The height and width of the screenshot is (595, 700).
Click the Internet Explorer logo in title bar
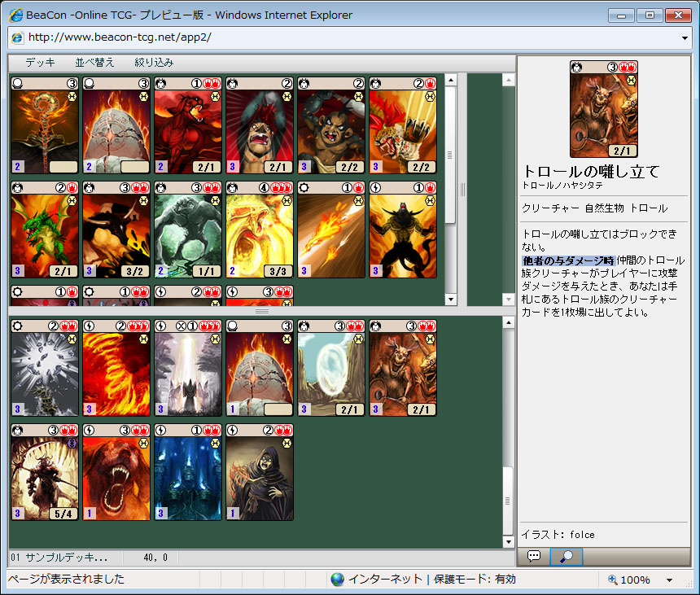tap(16, 15)
